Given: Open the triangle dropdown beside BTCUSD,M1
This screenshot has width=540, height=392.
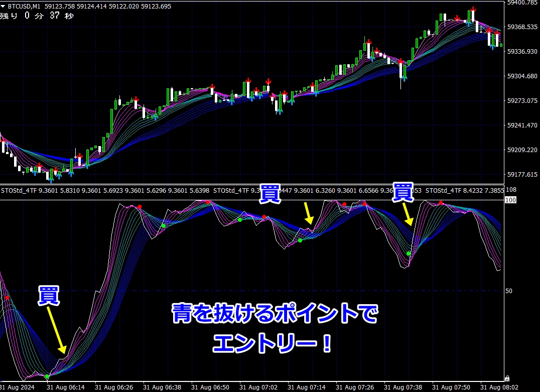Looking at the screenshot, I should (x=4, y=7).
